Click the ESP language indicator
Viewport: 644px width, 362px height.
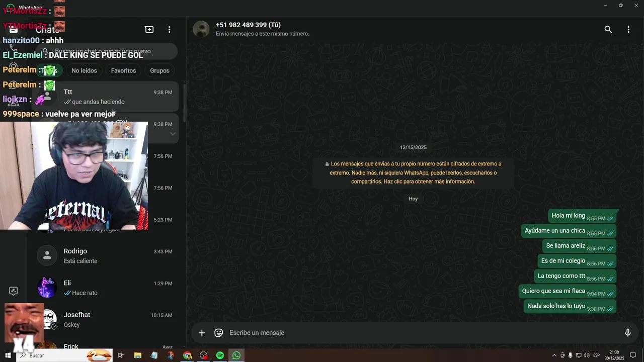pyautogui.click(x=597, y=355)
